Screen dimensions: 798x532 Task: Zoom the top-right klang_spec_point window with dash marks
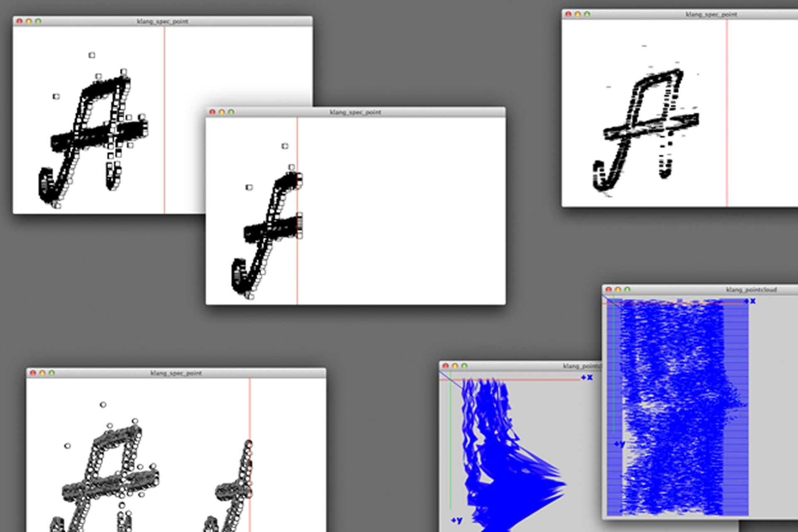pos(587,14)
